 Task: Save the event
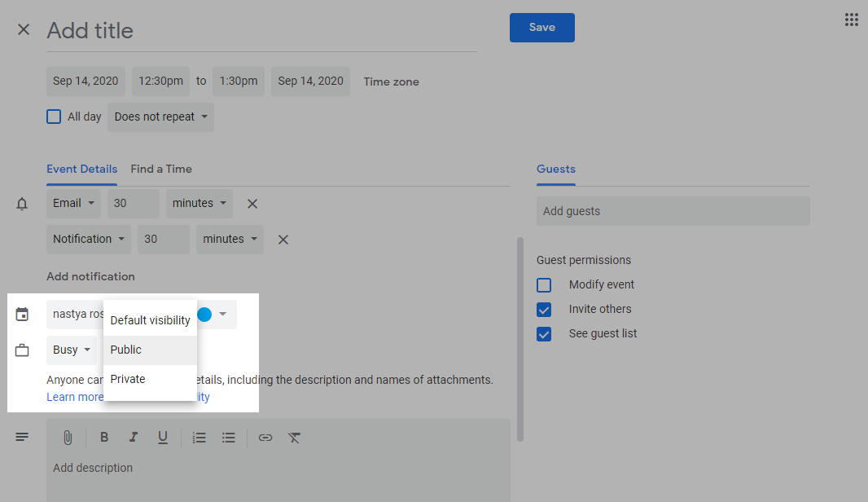click(541, 27)
